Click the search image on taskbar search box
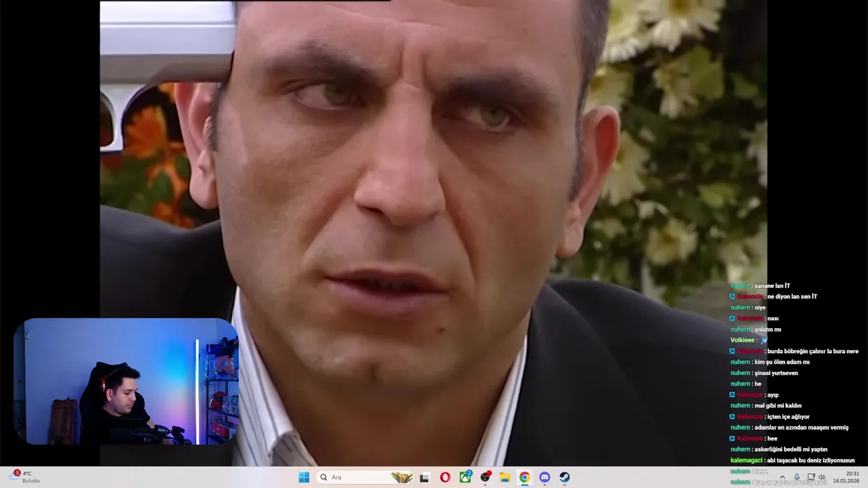Image resolution: width=868 pixels, height=488 pixels. tap(401, 477)
